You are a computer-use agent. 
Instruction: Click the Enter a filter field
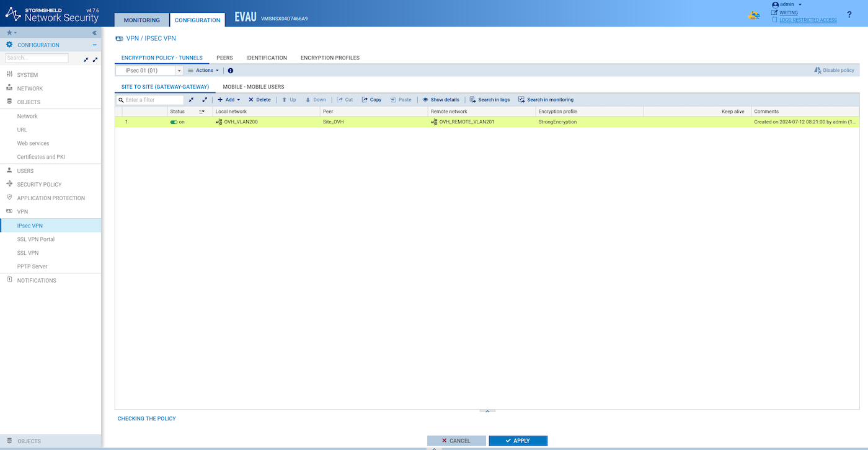click(154, 100)
